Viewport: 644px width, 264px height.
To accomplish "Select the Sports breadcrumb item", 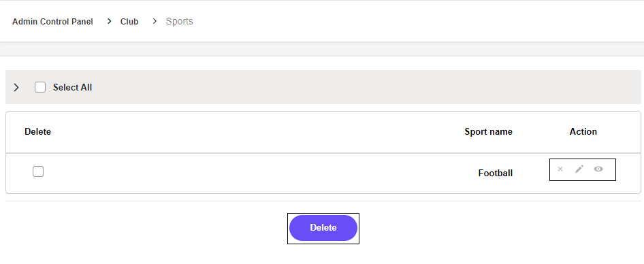I will point(180,21).
